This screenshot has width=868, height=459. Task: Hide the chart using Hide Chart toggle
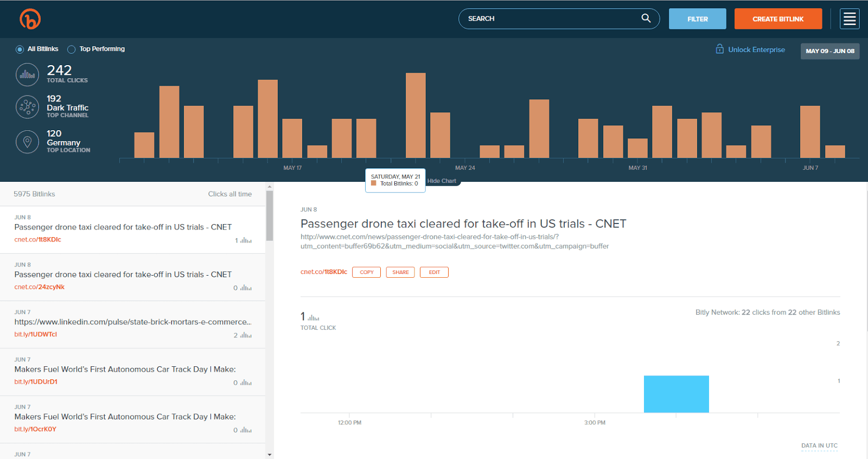442,181
